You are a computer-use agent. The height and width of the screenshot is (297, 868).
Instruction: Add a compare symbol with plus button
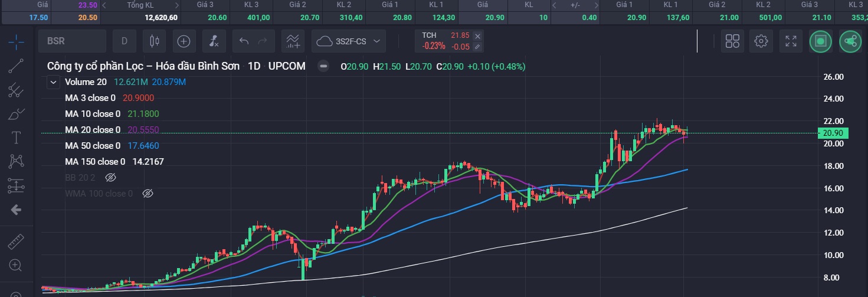click(x=184, y=41)
